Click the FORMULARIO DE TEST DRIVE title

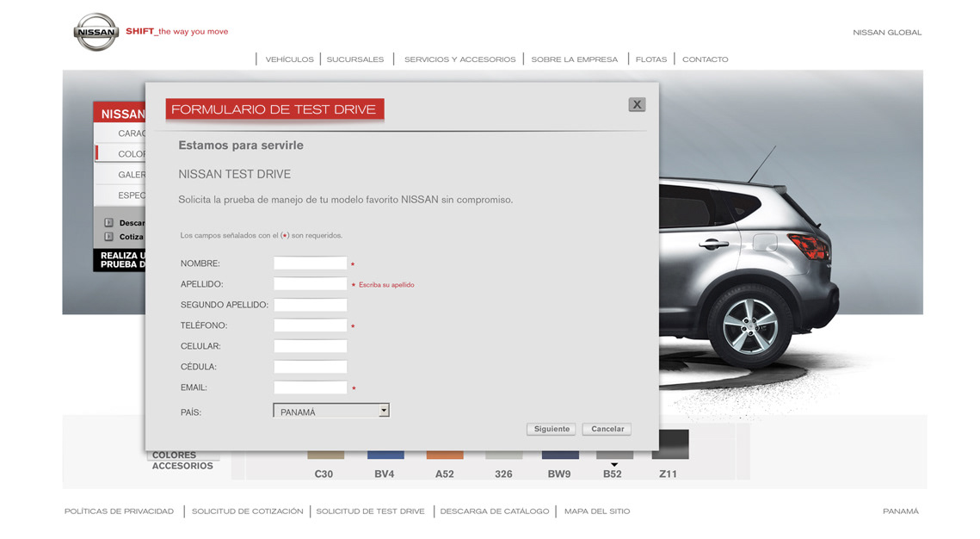(x=274, y=109)
